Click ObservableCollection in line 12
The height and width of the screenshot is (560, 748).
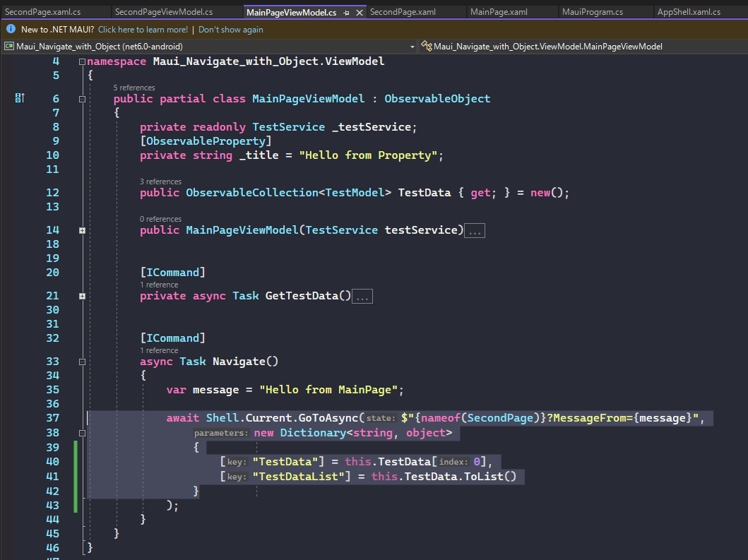tap(252, 193)
